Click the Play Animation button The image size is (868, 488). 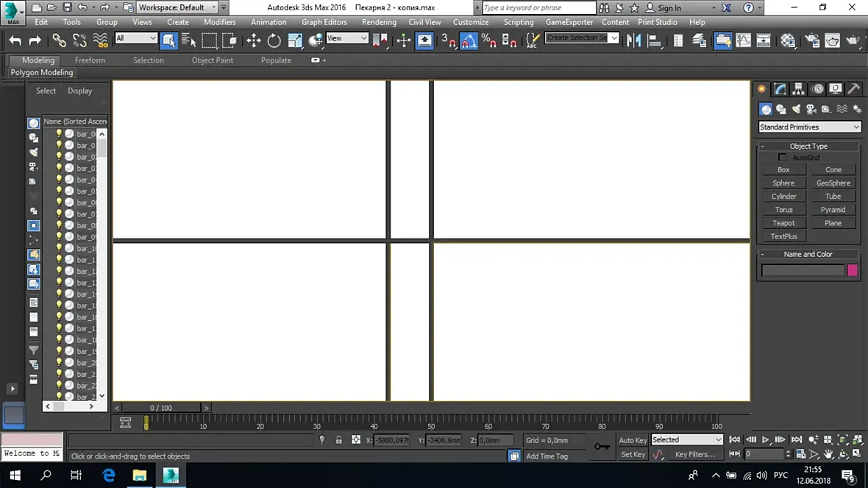pyautogui.click(x=766, y=439)
